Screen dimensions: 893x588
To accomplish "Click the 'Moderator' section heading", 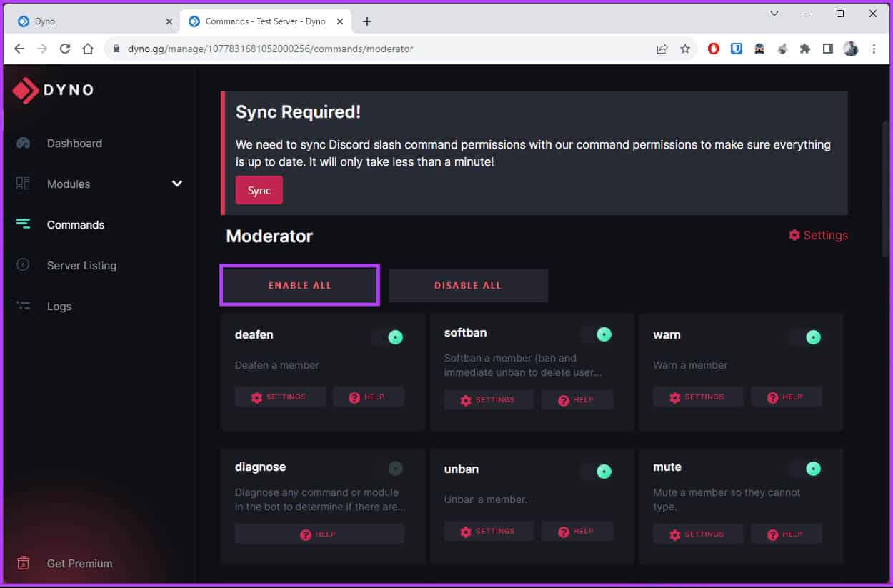I will coord(269,236).
